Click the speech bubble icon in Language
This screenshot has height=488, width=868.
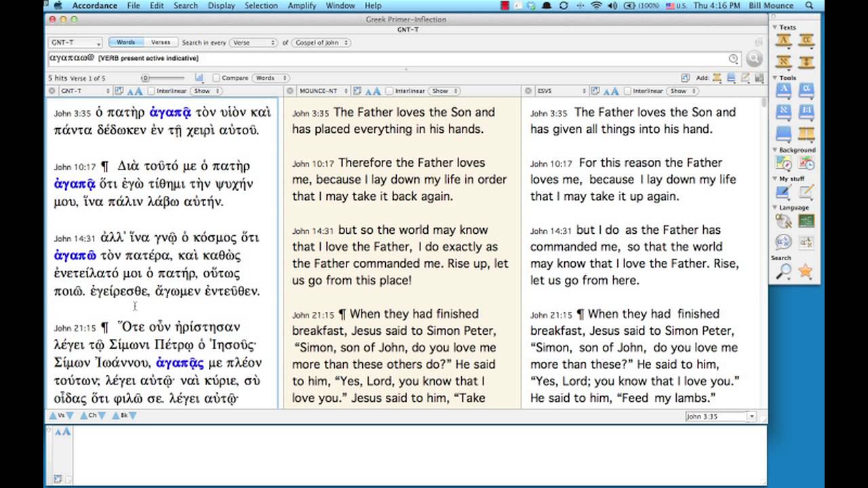[784, 242]
